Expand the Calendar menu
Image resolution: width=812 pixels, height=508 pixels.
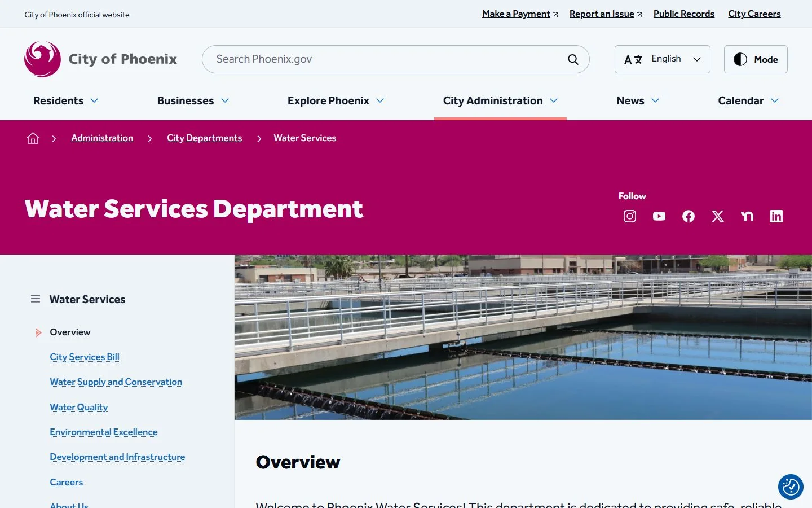point(748,100)
